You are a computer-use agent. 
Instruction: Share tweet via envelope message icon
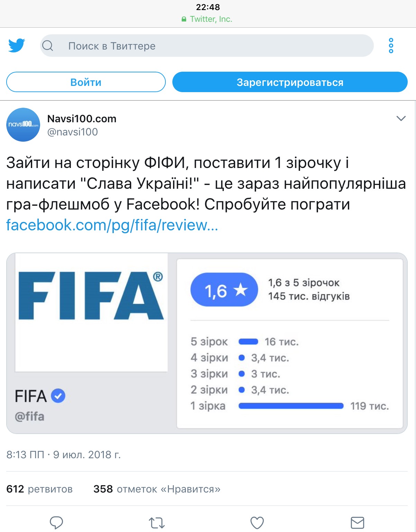tap(358, 523)
